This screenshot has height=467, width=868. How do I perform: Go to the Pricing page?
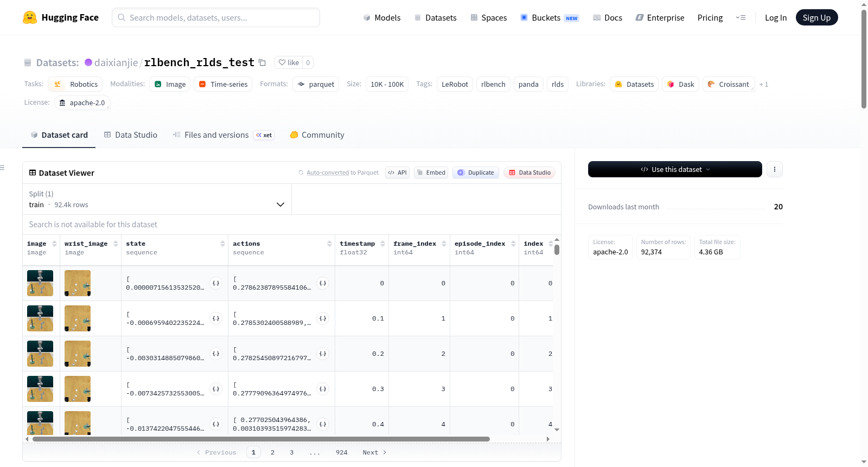click(x=710, y=17)
